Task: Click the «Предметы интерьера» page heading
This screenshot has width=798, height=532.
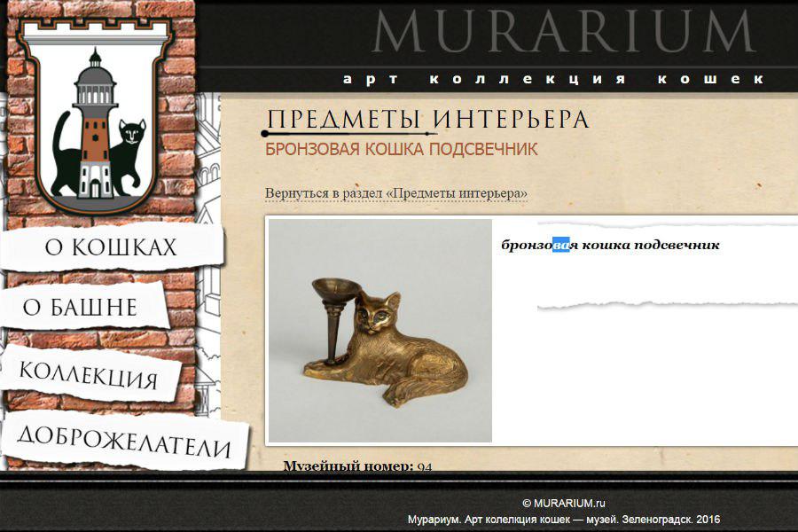Action: [x=427, y=120]
